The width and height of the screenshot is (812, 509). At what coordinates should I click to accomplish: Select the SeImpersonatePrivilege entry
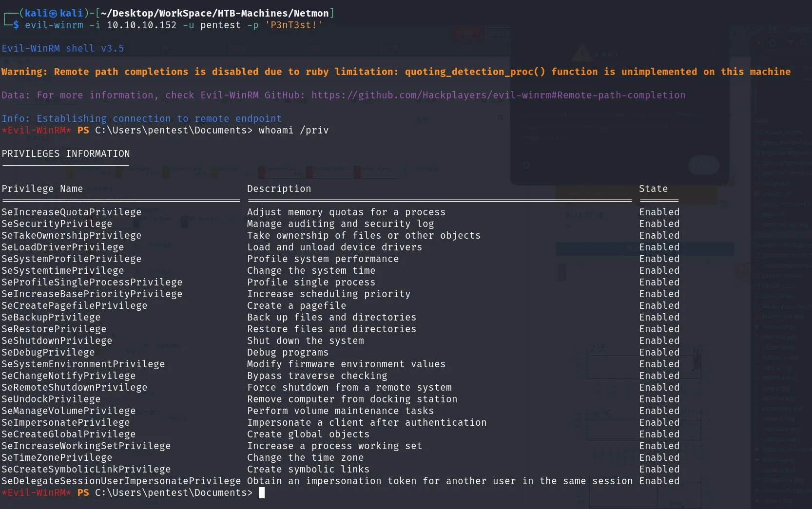[x=66, y=423]
